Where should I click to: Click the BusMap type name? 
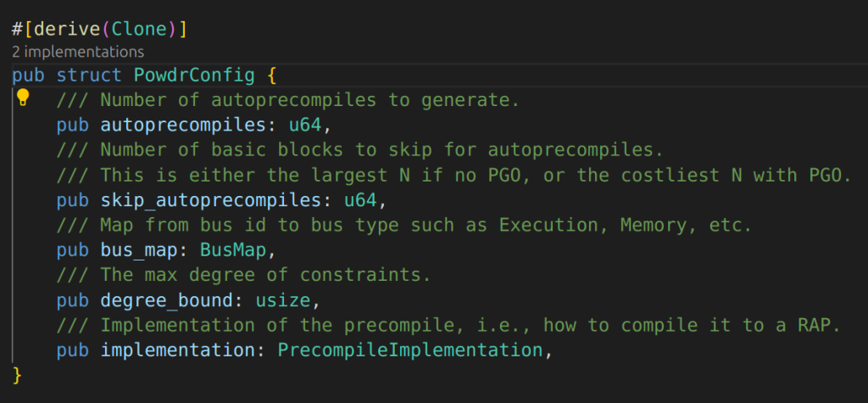click(x=233, y=250)
